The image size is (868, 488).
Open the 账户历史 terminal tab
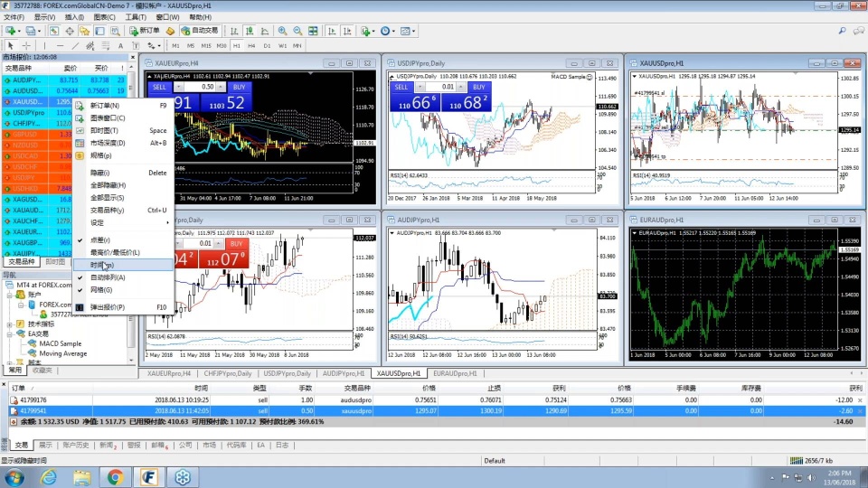(75, 445)
